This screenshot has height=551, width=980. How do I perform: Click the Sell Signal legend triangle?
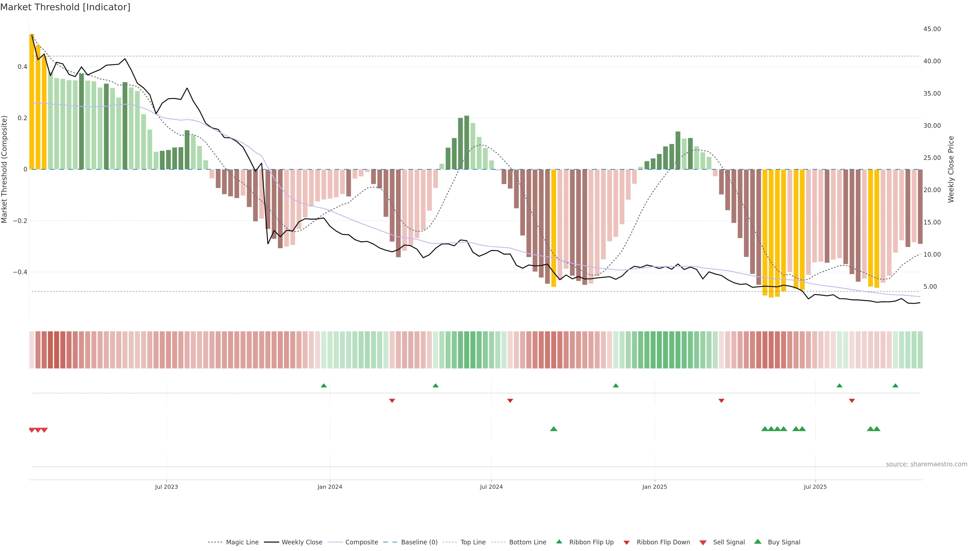pyautogui.click(x=703, y=543)
